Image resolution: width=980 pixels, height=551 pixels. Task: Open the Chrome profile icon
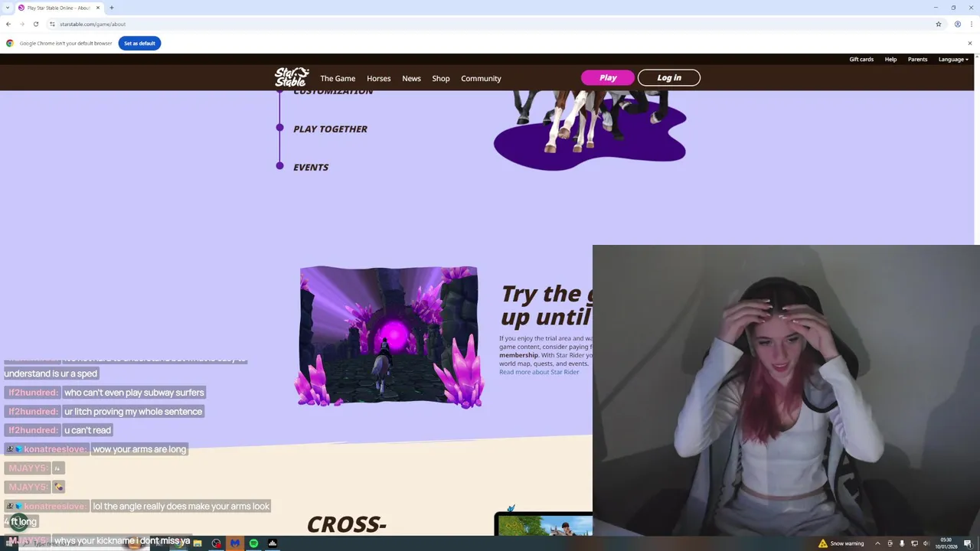click(958, 24)
